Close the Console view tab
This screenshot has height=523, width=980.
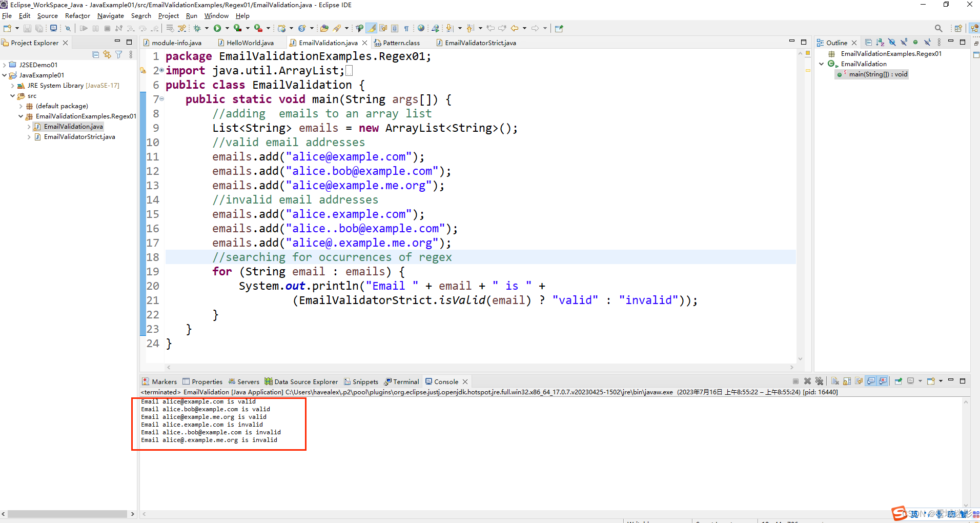pos(465,381)
